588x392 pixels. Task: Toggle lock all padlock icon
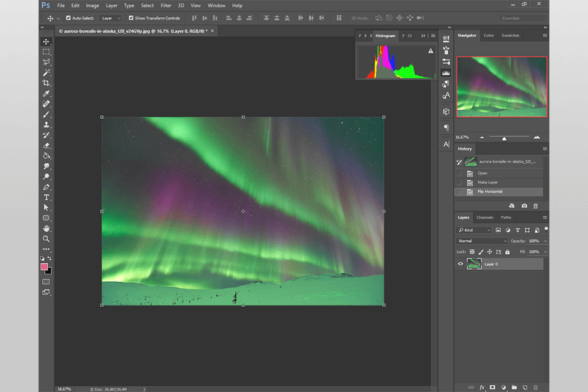[x=507, y=252]
